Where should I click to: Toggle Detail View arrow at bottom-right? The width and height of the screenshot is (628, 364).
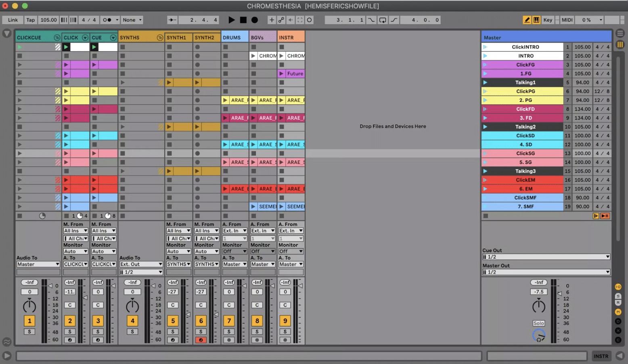click(x=620, y=356)
